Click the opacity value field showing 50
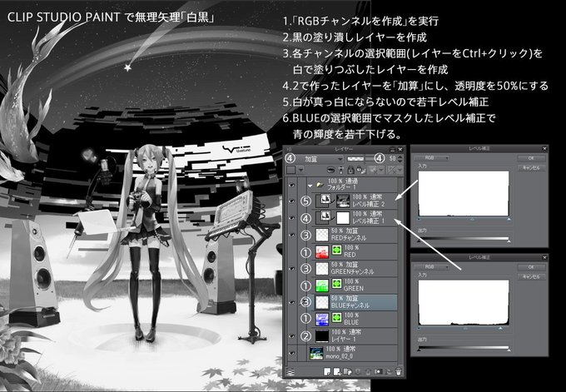 pos(392,159)
